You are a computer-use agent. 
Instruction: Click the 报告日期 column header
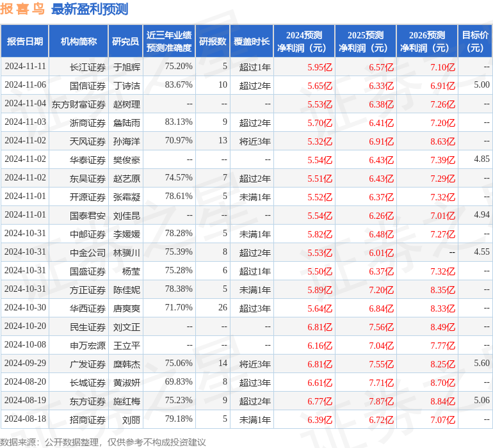24,41
